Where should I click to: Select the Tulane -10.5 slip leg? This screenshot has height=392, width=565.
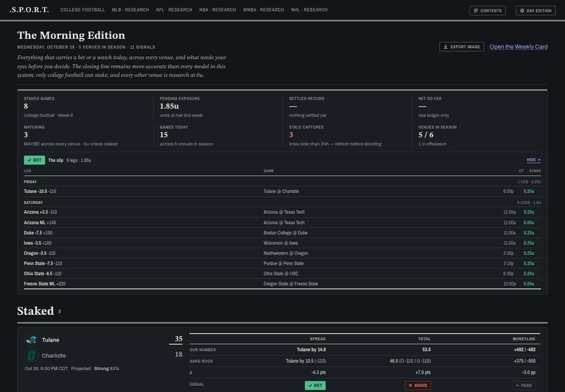click(x=282, y=191)
